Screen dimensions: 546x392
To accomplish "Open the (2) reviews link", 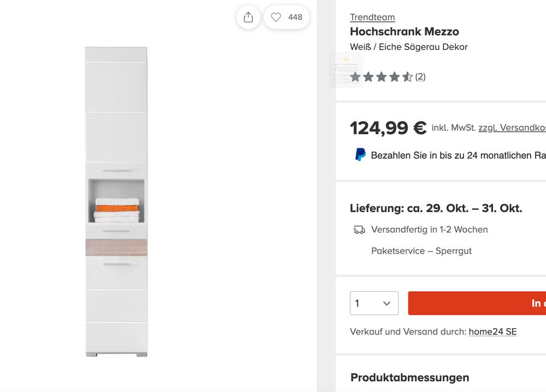I will click(420, 77).
